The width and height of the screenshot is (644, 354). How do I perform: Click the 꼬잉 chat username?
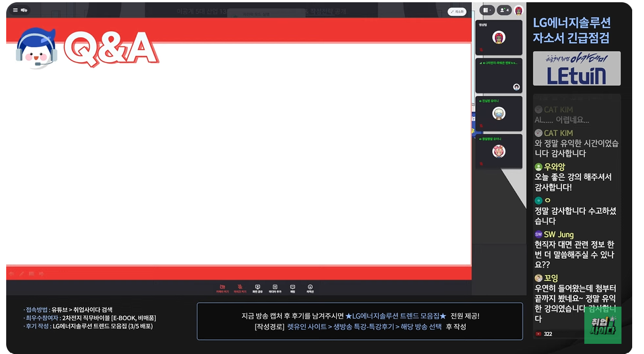click(x=551, y=278)
